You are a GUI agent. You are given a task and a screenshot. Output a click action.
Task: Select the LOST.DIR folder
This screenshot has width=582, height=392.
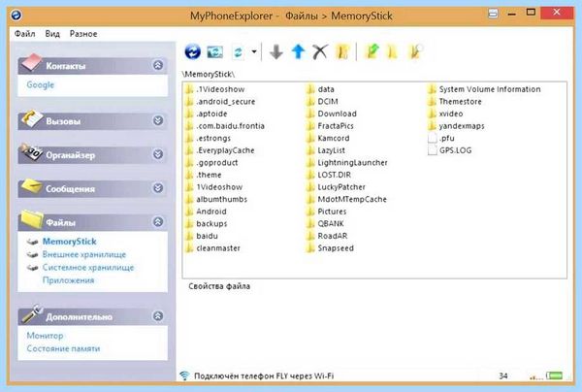tap(329, 175)
